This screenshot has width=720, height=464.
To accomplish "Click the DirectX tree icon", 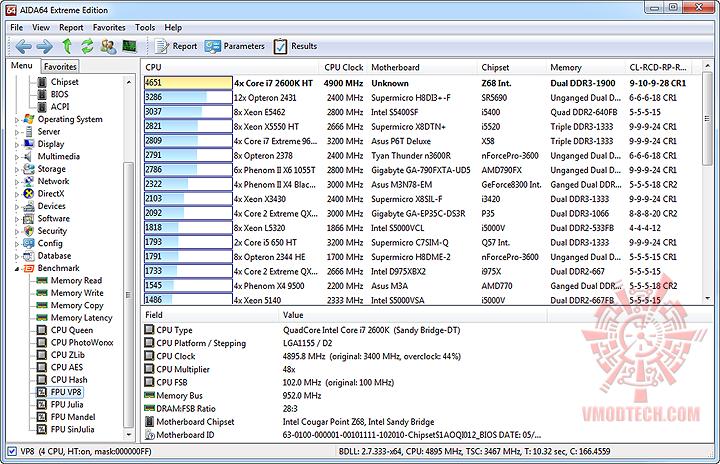I will 28,193.
